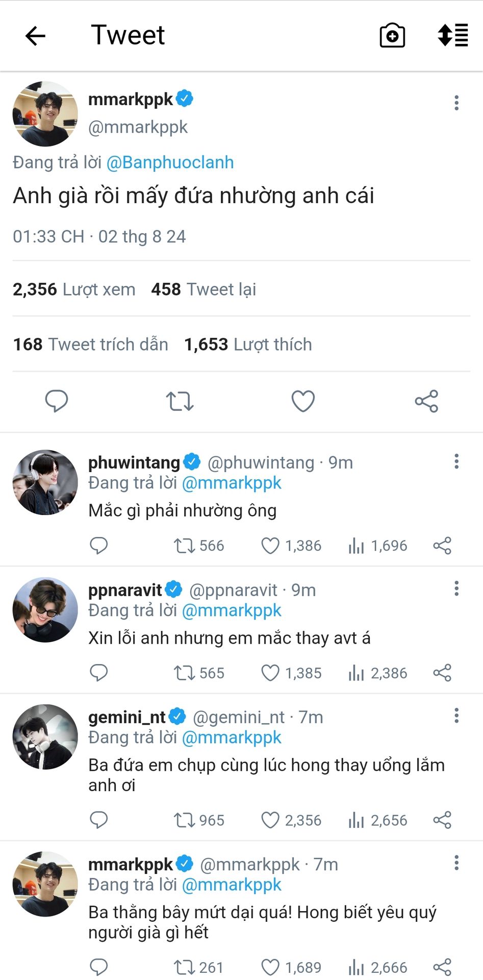Open the sort replies icon

[x=453, y=35]
